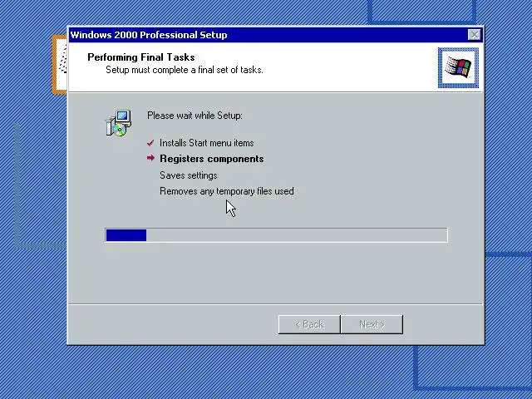Select the "Performing Final Tasks" heading
The height and width of the screenshot is (399, 532).
tap(141, 57)
